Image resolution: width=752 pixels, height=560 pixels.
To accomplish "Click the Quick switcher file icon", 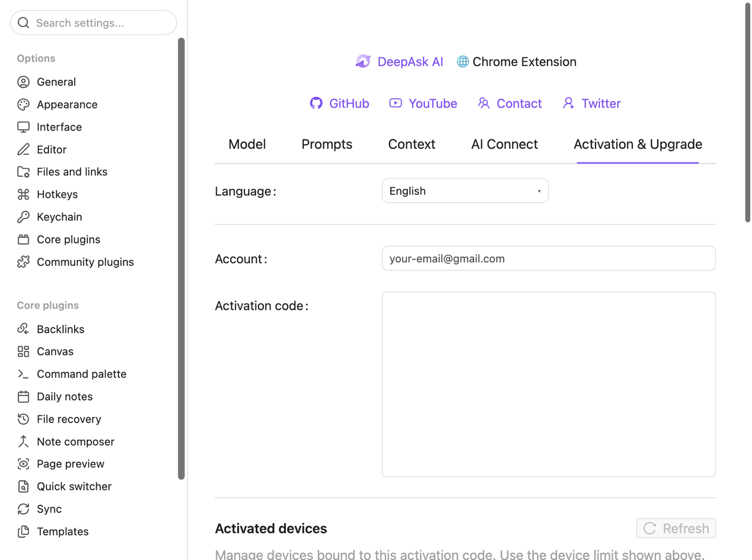I will point(23,486).
